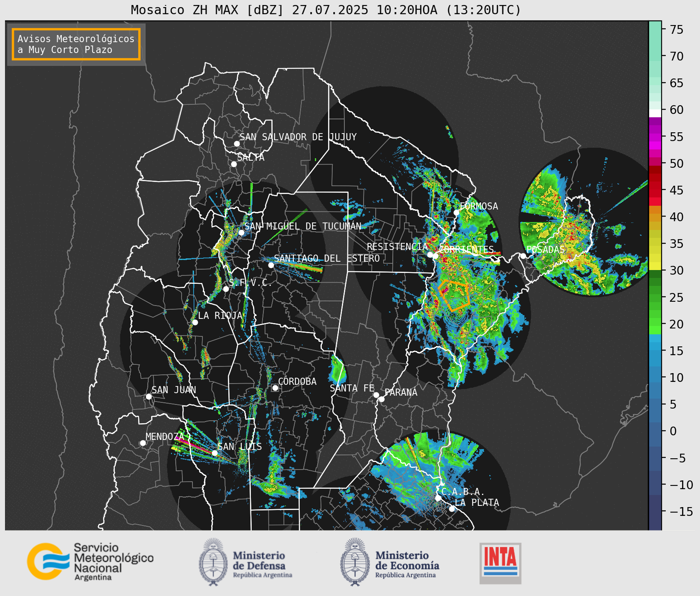This screenshot has width=700, height=596.
Task: Click the San Miguel de Tucumán marker
Action: click(241, 232)
